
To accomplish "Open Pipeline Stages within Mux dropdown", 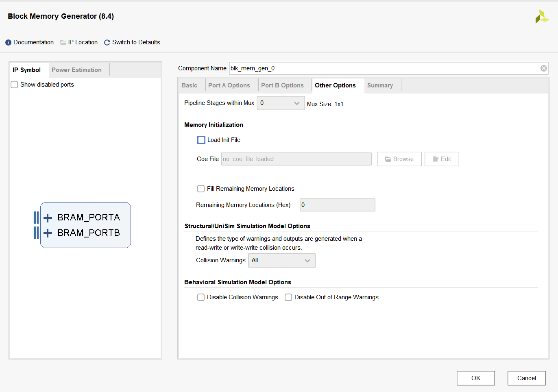I will tap(281, 103).
